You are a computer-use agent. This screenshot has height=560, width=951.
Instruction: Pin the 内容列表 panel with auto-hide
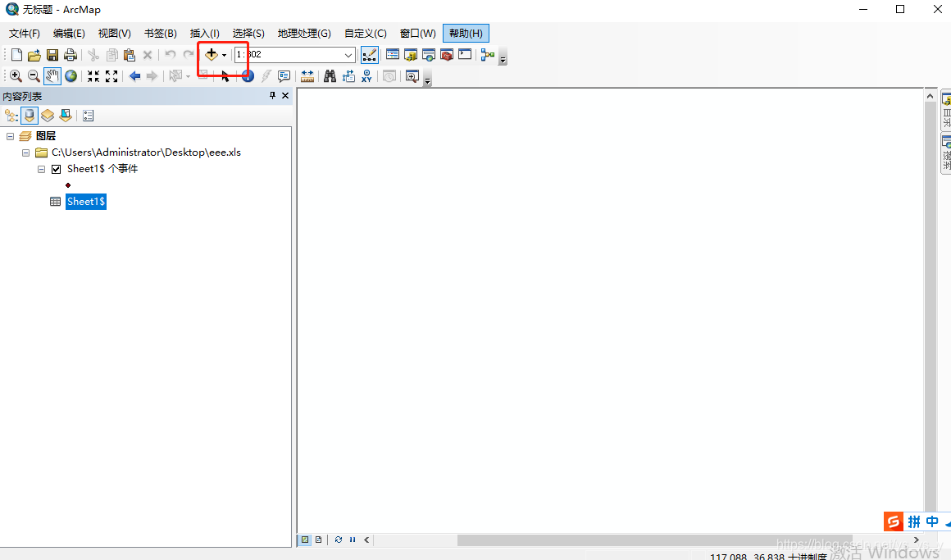point(272,95)
